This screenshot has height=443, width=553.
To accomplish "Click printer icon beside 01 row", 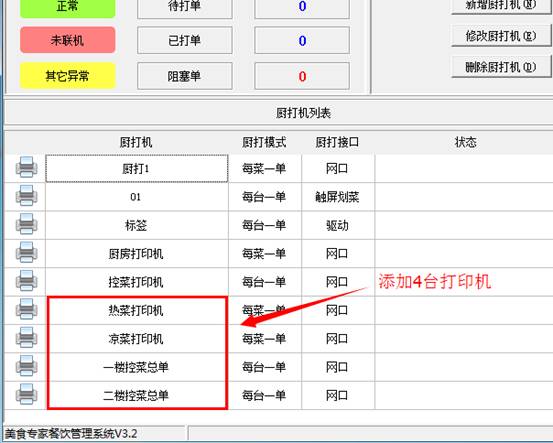I will (x=26, y=195).
